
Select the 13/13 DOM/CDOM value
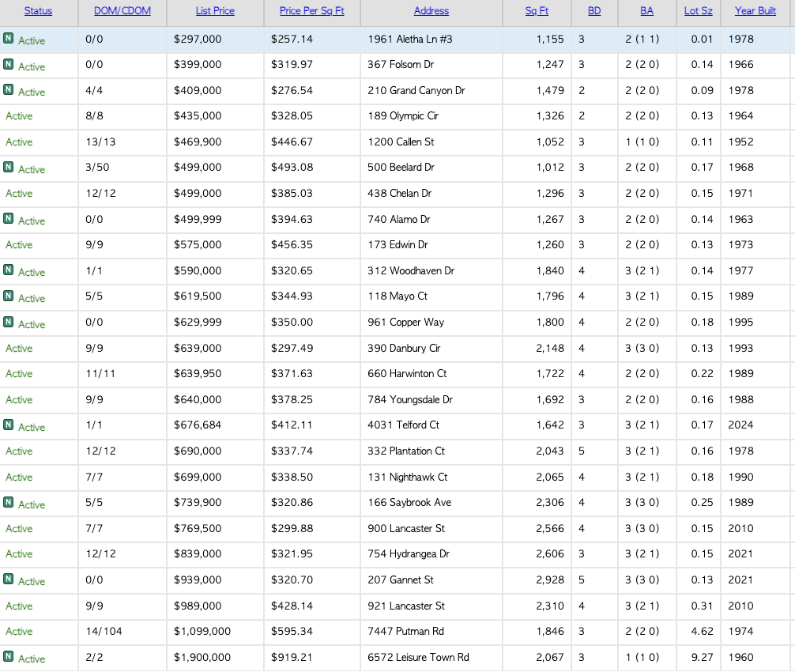click(100, 142)
